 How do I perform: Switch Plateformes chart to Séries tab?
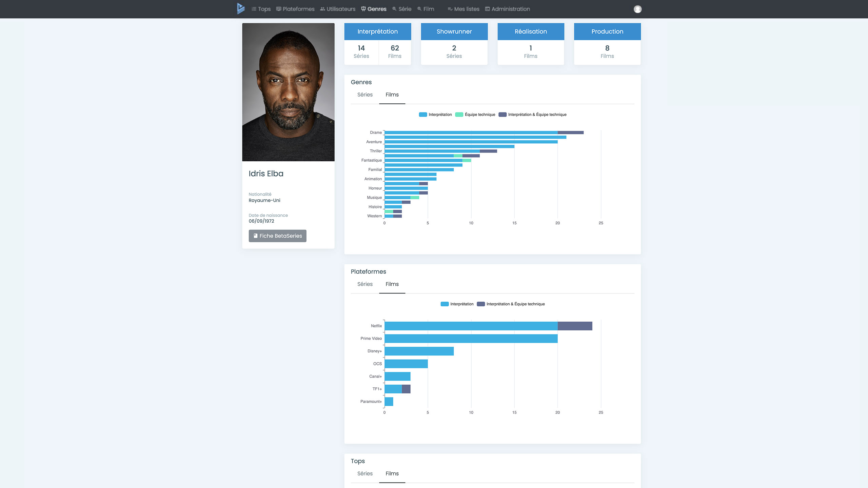[x=365, y=284]
